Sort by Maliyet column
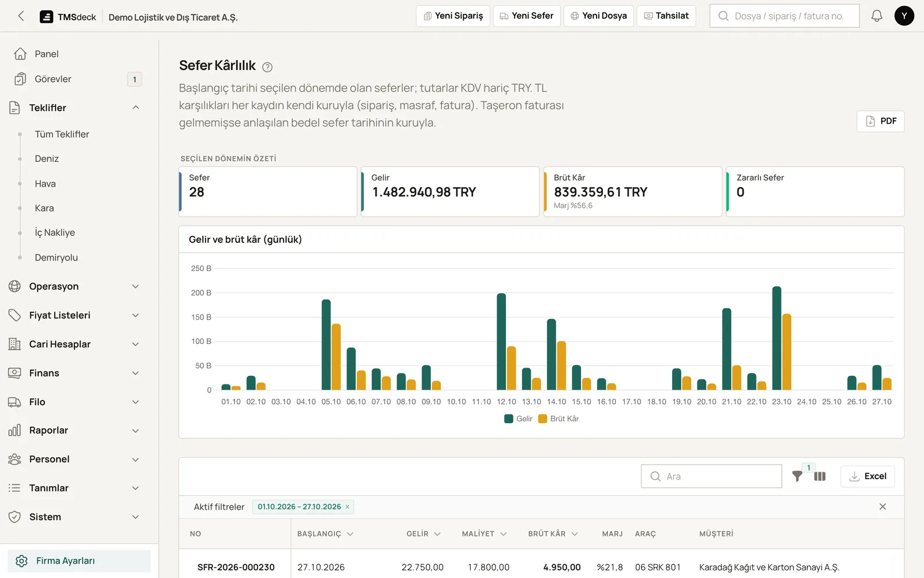The image size is (924, 578). pyautogui.click(x=484, y=533)
